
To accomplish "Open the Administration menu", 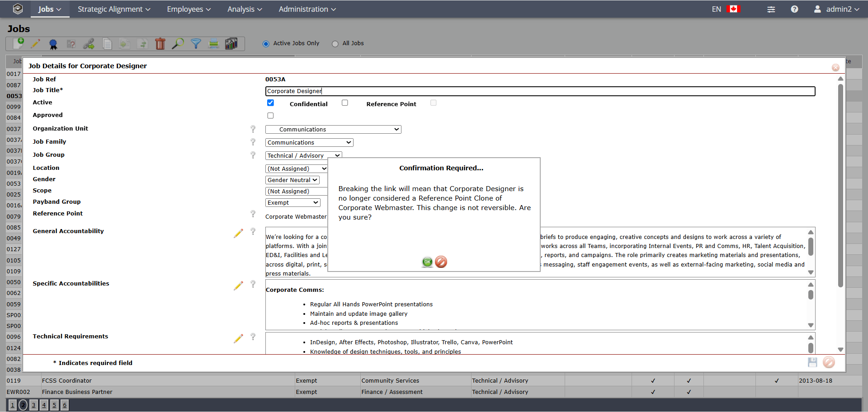I will point(307,9).
